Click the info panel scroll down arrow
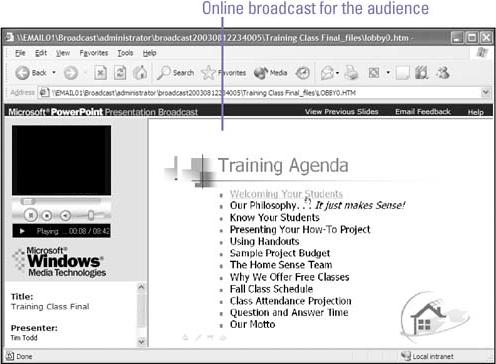 tap(141, 341)
